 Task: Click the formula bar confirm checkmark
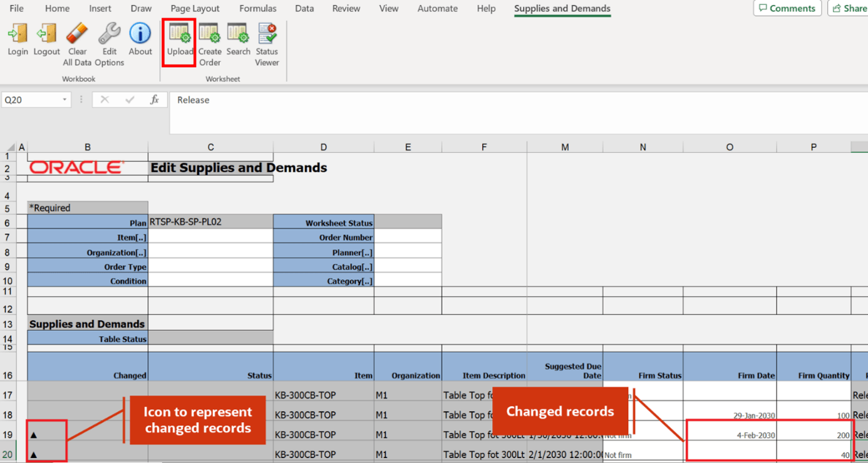[130, 100]
